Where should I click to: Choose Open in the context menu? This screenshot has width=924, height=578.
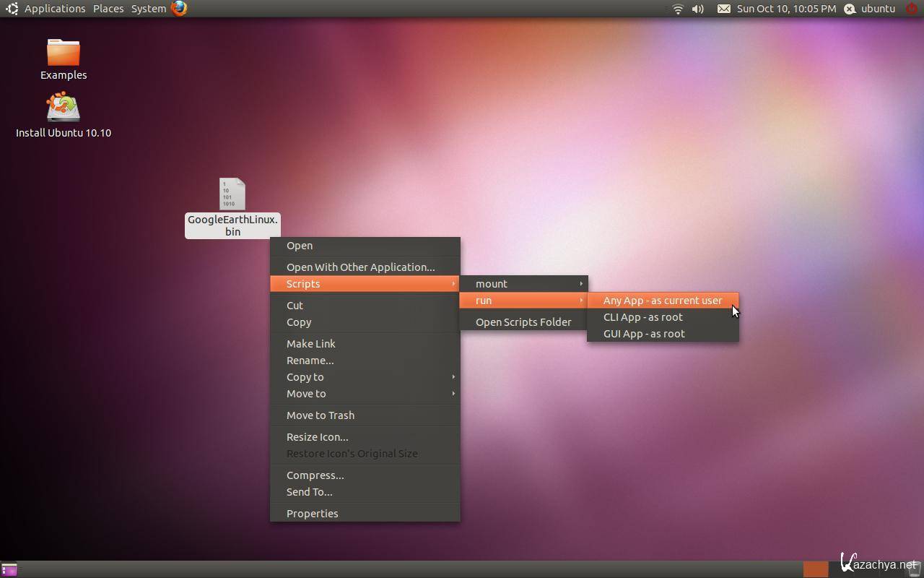pos(365,246)
